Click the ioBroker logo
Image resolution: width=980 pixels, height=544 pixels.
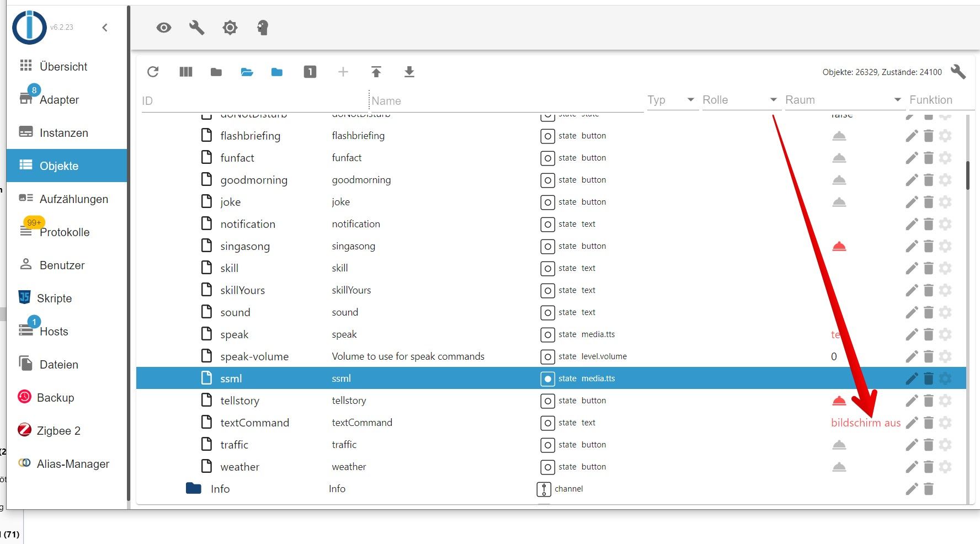pos(29,27)
